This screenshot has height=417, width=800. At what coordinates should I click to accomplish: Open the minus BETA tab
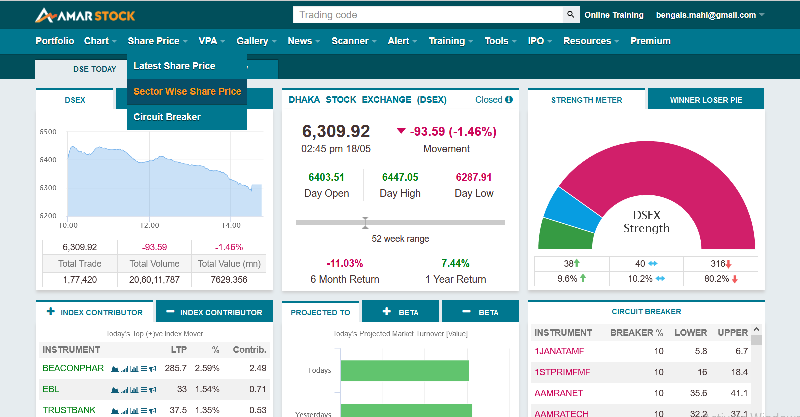pyautogui.click(x=480, y=312)
